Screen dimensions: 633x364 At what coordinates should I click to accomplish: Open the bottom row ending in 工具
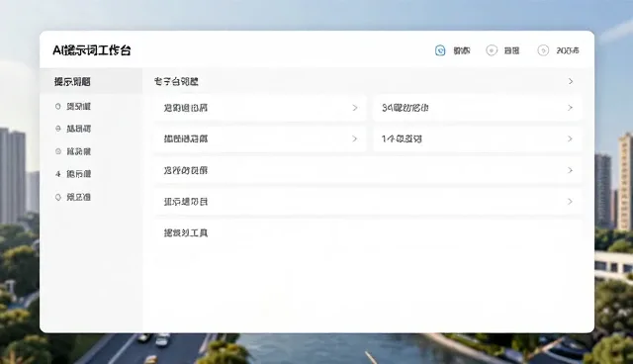[x=185, y=232]
